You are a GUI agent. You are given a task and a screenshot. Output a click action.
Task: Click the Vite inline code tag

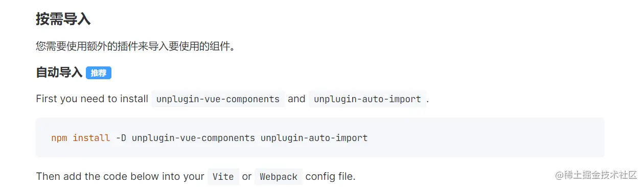coord(223,177)
